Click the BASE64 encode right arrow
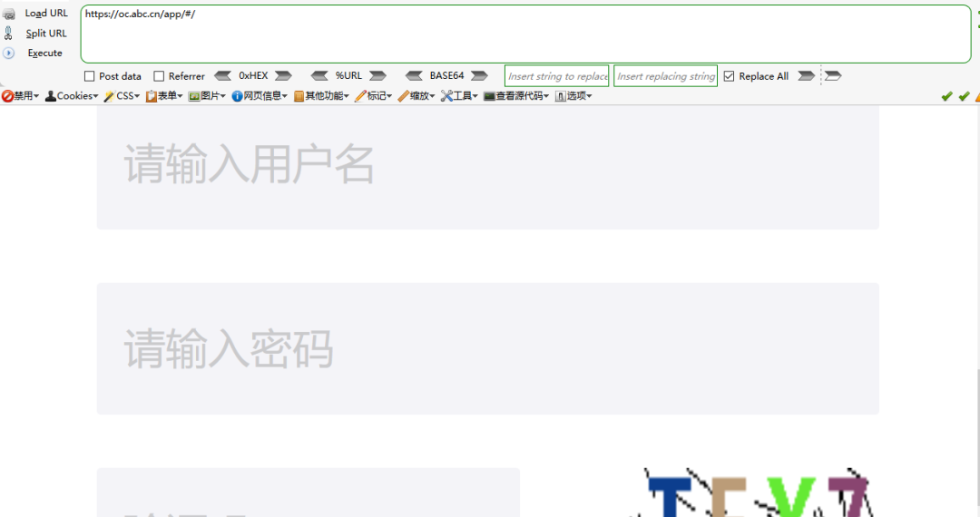Screen dimensions: 980x517 click(479, 75)
